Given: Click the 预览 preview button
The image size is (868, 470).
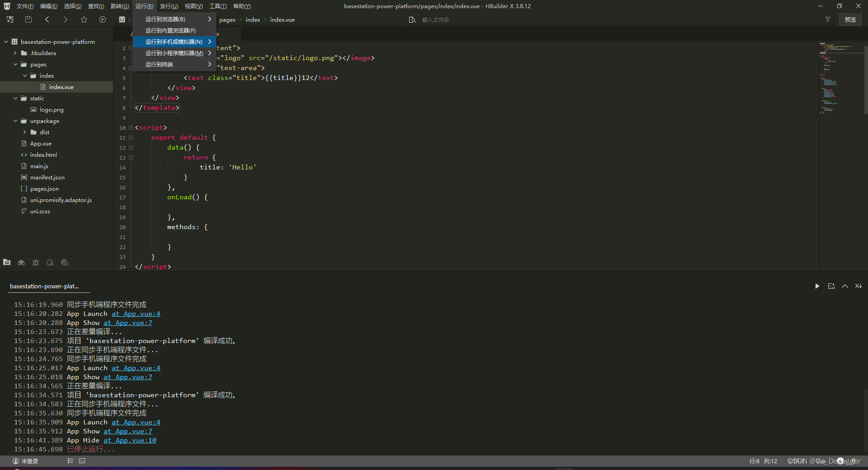Looking at the screenshot, I should pyautogui.click(x=850, y=19).
